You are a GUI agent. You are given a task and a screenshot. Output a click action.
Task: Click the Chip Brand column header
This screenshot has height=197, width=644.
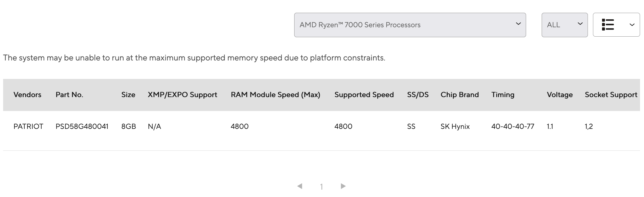459,95
